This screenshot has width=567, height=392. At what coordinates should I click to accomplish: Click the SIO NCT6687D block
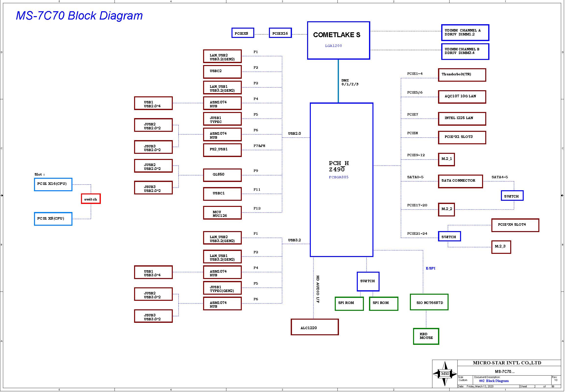pyautogui.click(x=429, y=302)
